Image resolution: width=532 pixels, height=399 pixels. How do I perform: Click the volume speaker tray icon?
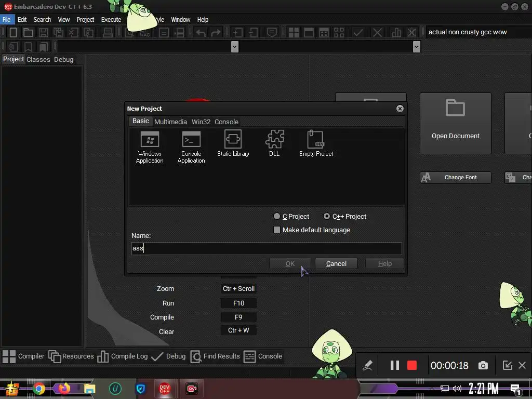click(x=457, y=389)
